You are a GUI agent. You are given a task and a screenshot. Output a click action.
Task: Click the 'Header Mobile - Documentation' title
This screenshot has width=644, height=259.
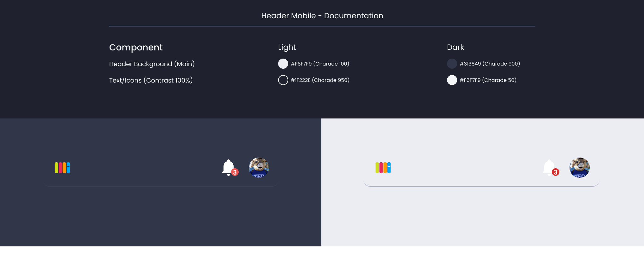322,16
